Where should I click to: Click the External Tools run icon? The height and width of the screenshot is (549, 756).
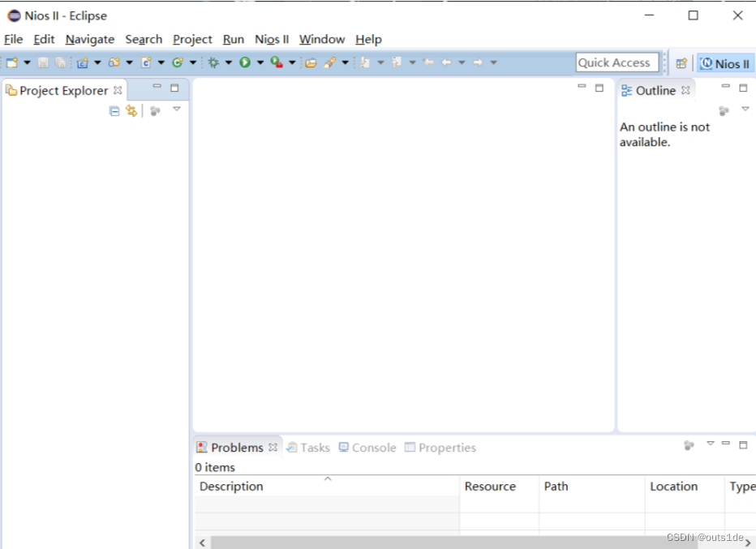point(277,62)
